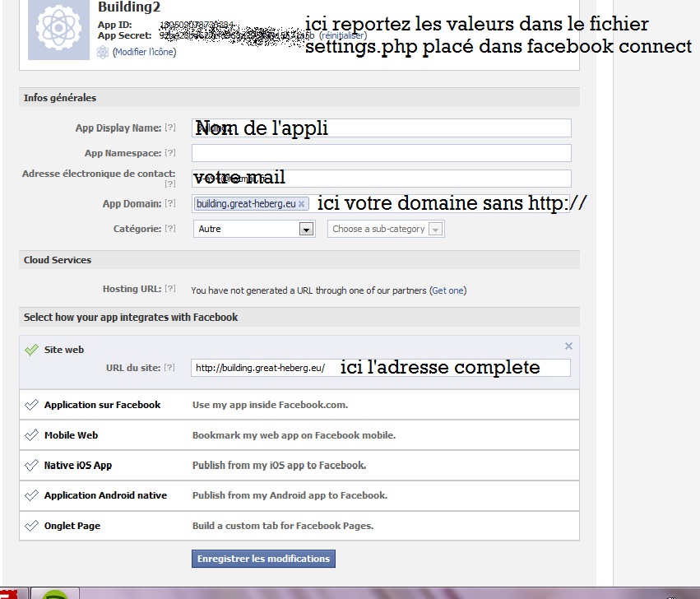Focus the contact email address field
The height and width of the screenshot is (599, 700).
[381, 179]
